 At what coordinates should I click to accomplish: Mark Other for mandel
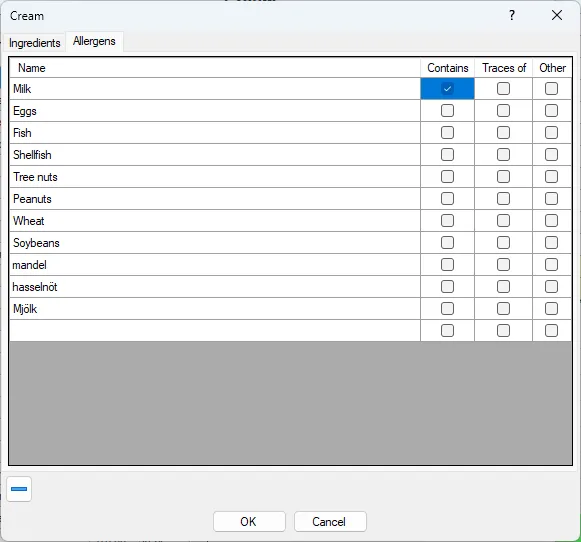tap(551, 265)
